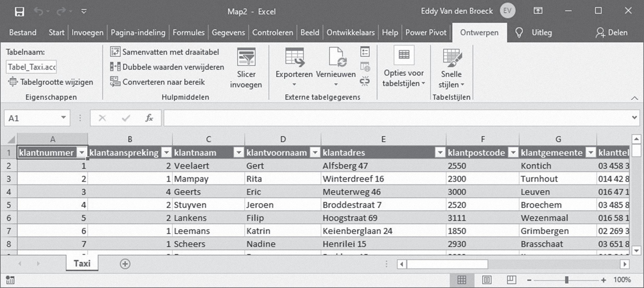This screenshot has height=288, width=644.
Task: Click the Slicer invoegen icon
Action: pos(246,57)
